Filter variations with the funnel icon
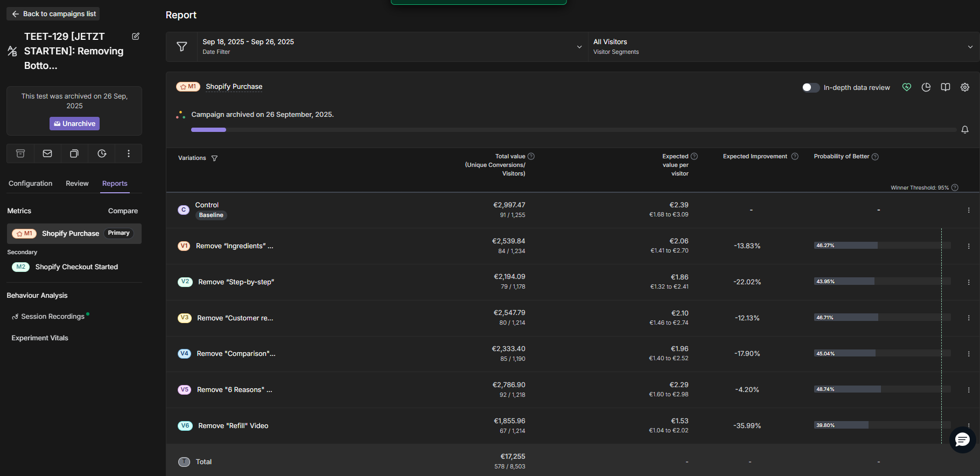This screenshot has width=980, height=476. pyautogui.click(x=214, y=158)
